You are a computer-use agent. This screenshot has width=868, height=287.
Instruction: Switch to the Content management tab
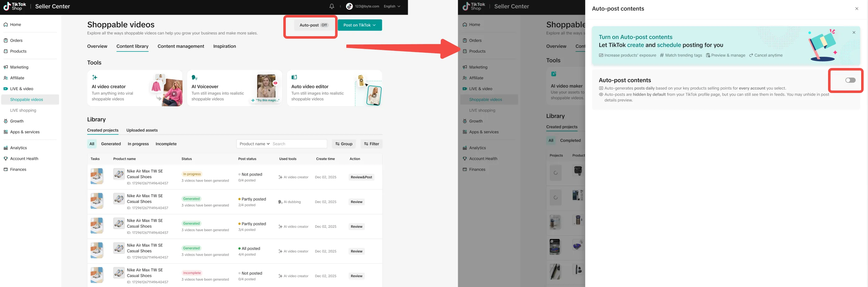[181, 46]
